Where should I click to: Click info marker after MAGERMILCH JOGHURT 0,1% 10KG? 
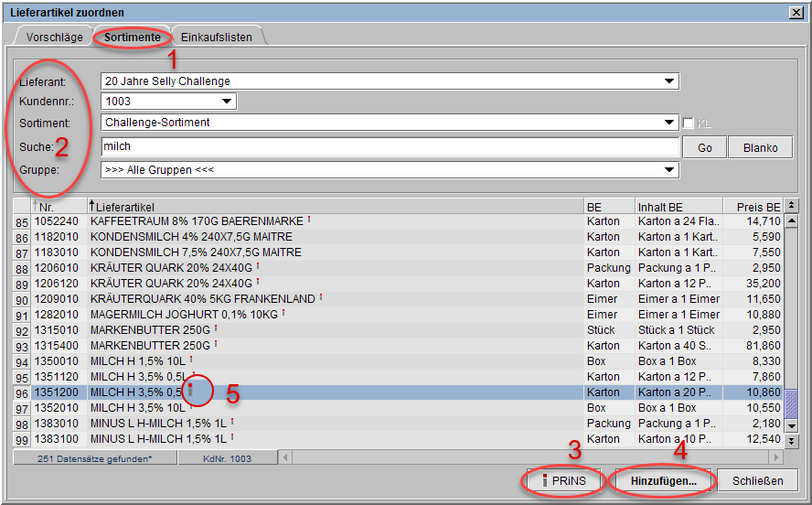pyautogui.click(x=283, y=313)
